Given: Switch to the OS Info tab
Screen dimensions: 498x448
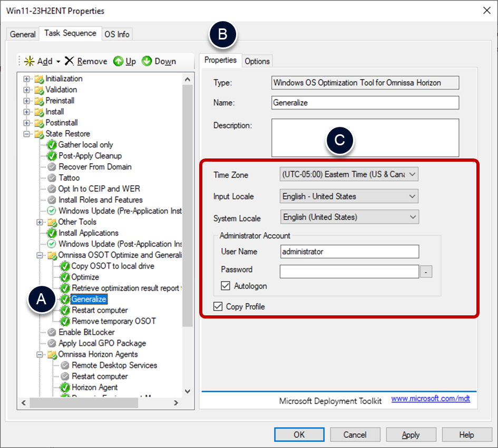Looking at the screenshot, I should [116, 34].
